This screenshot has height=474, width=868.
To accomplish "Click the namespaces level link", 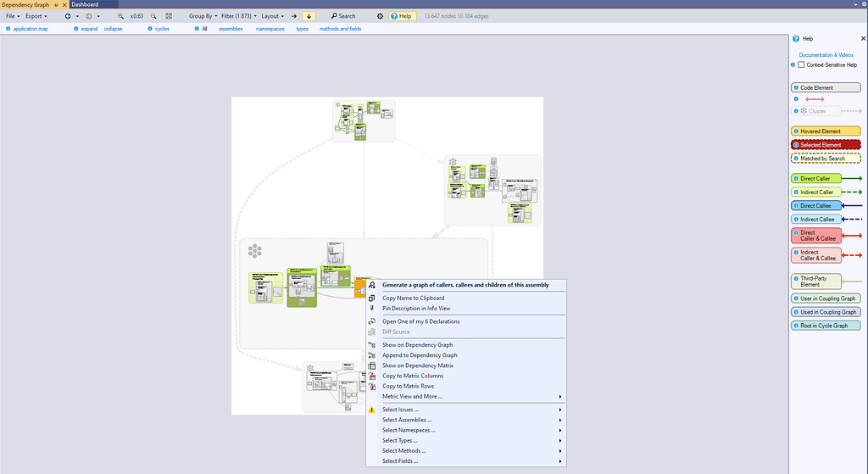I will point(270,29).
